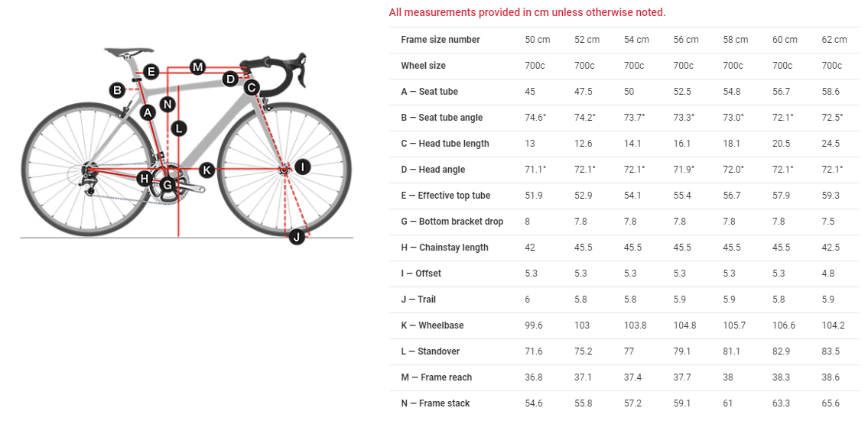Click the K wheelbase marker on diagram
The image size is (868, 421).
coord(206,170)
